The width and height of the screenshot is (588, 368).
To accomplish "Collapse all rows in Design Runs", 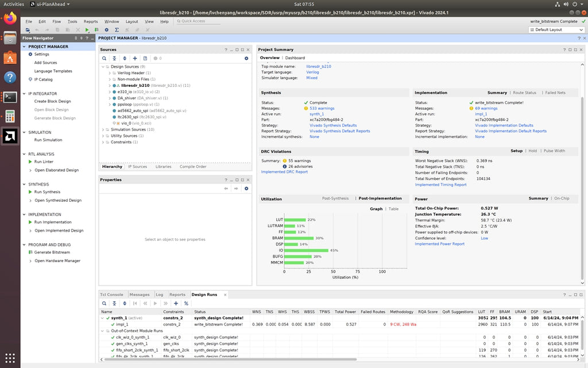I will tap(114, 304).
